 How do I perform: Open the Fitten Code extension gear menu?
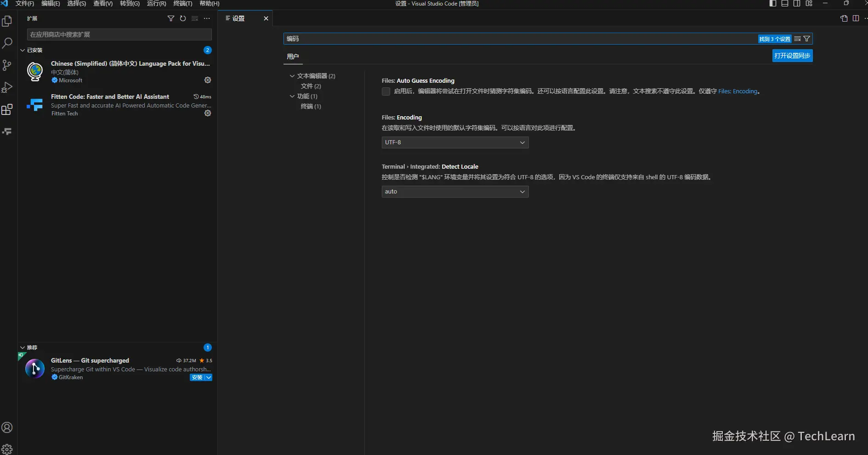[208, 113]
